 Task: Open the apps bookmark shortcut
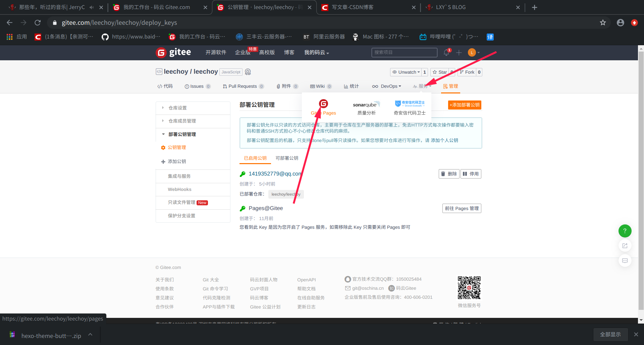pyautogui.click(x=16, y=37)
